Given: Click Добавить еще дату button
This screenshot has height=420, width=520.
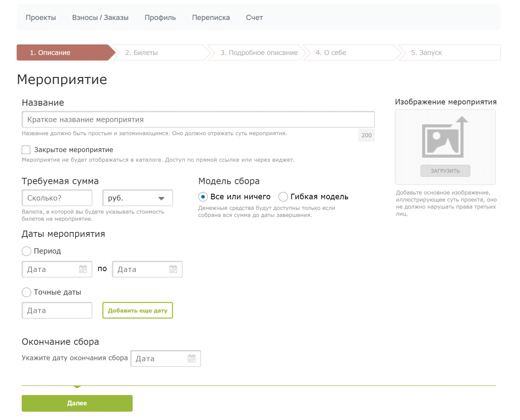Looking at the screenshot, I should [x=137, y=310].
